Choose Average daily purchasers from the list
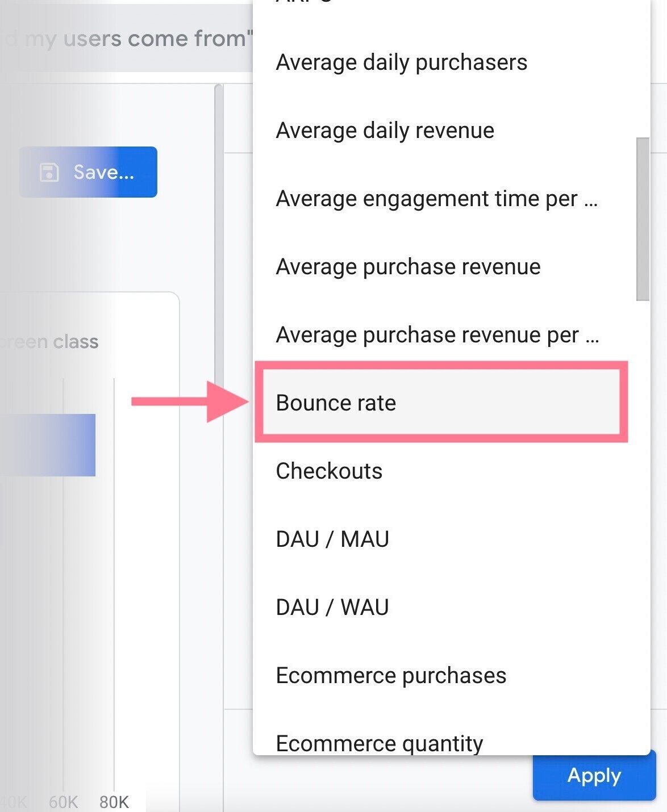The width and height of the screenshot is (667, 812). (x=401, y=62)
